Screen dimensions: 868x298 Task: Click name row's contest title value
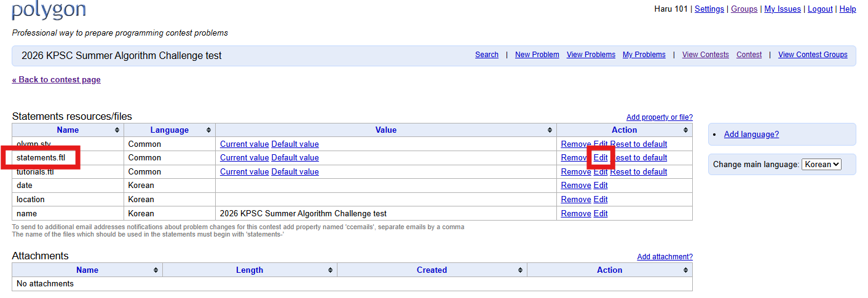click(304, 214)
